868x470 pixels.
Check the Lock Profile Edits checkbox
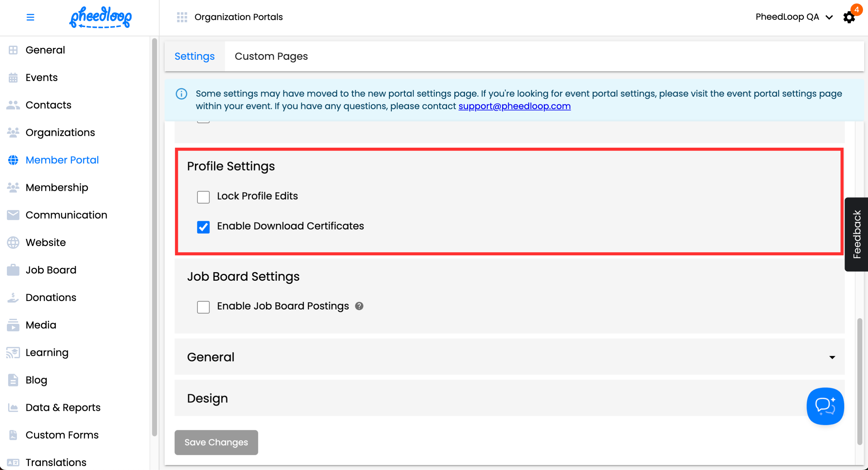click(203, 197)
